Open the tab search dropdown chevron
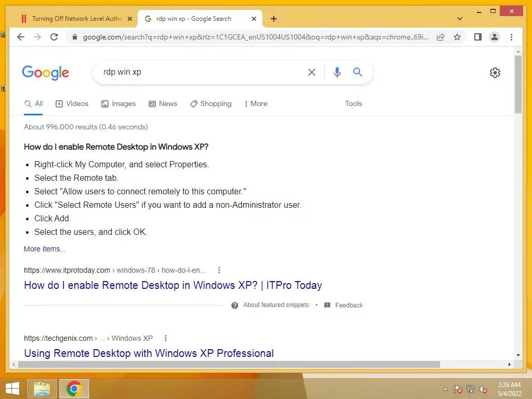This screenshot has height=399, width=532. [460, 19]
